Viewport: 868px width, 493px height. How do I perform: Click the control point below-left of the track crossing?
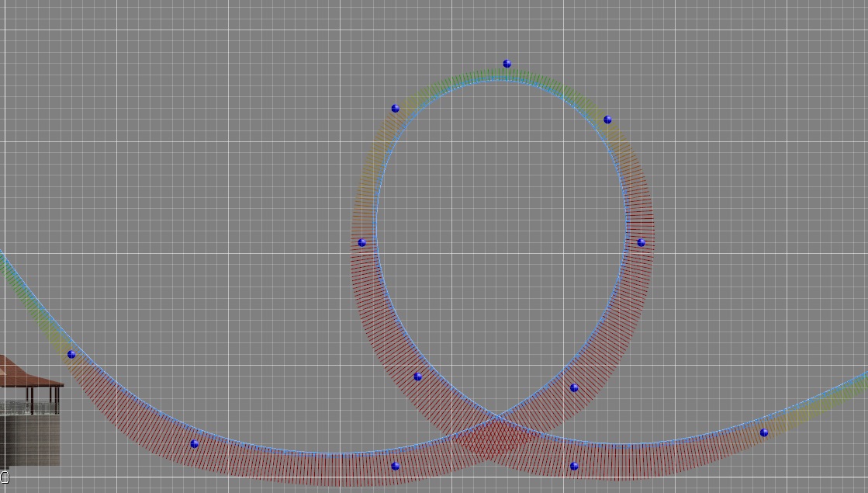[x=395, y=466]
